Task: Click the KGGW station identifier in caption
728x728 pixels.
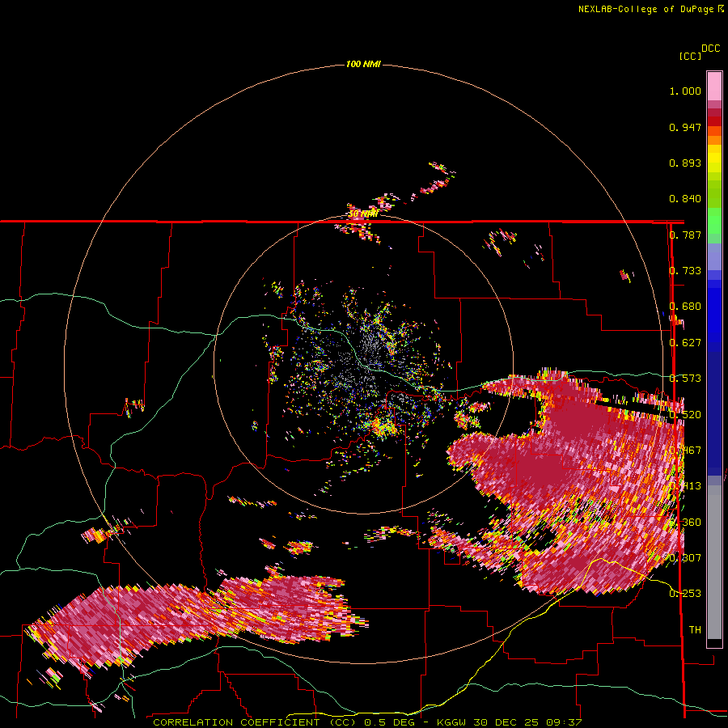Action: point(452,722)
